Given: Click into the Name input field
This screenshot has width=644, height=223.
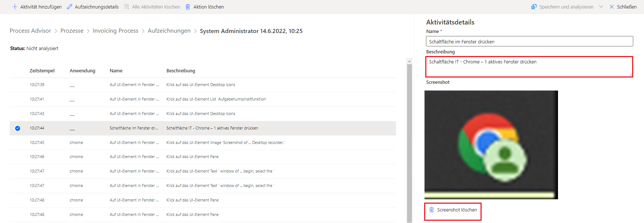Looking at the screenshot, I should pyautogui.click(x=529, y=42).
